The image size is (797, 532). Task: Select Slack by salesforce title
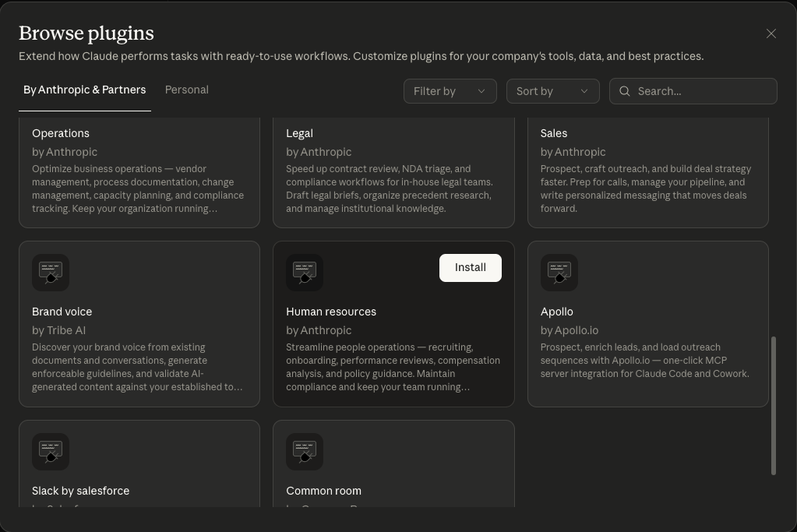(80, 491)
